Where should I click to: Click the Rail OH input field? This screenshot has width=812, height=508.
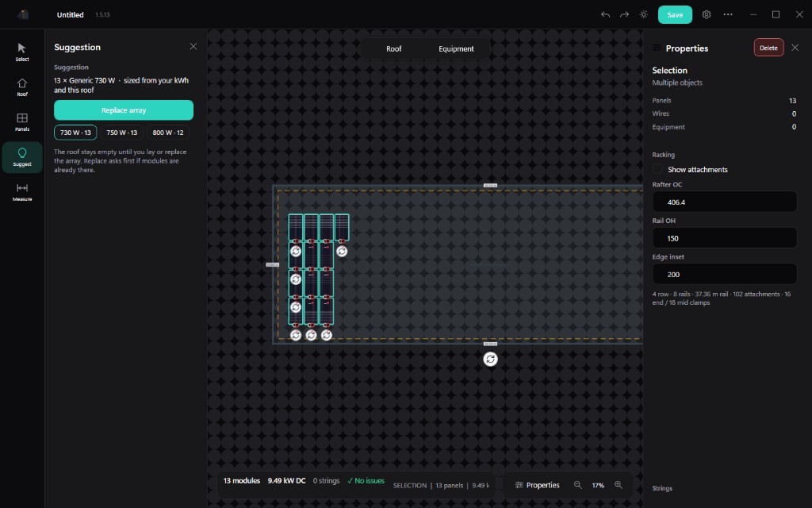(x=724, y=238)
